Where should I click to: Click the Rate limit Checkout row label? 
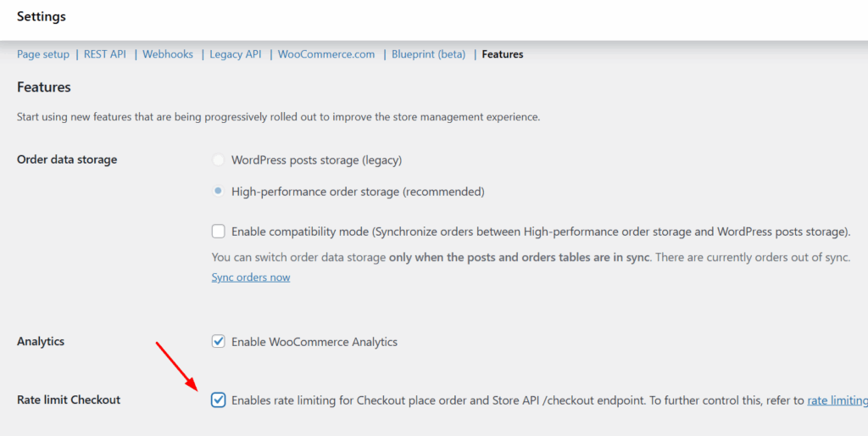point(69,400)
